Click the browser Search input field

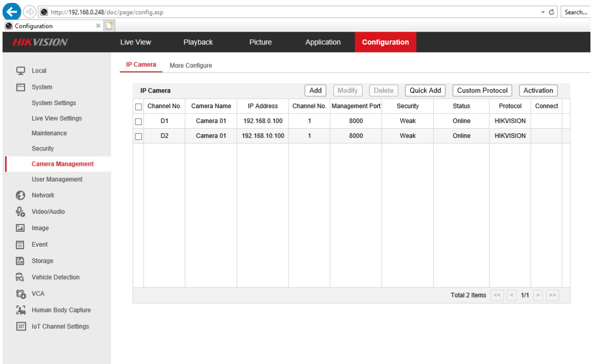(576, 12)
